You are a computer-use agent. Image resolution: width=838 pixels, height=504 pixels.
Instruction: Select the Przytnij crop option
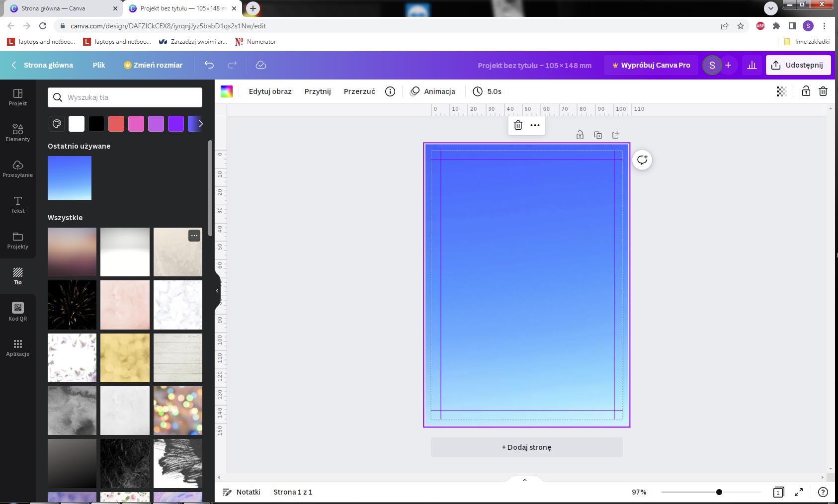tap(318, 91)
